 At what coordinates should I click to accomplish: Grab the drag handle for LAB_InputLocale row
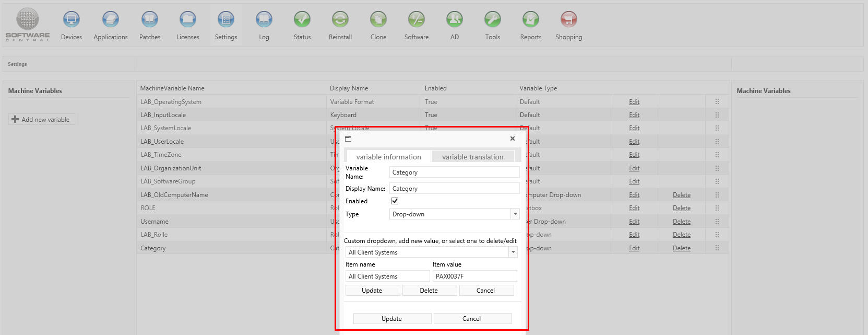tap(717, 115)
